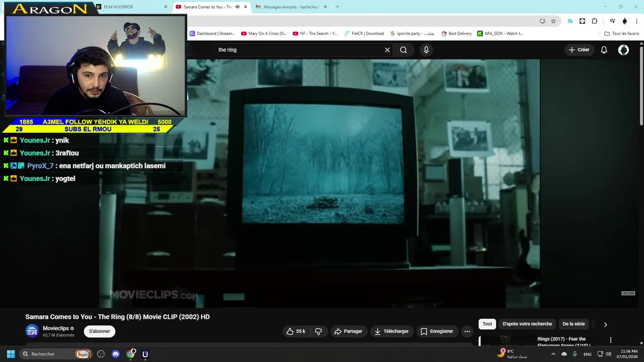Screen dimensions: 644x362
Task: Click the OneDrive cloud tray icon
Action: tap(564, 354)
